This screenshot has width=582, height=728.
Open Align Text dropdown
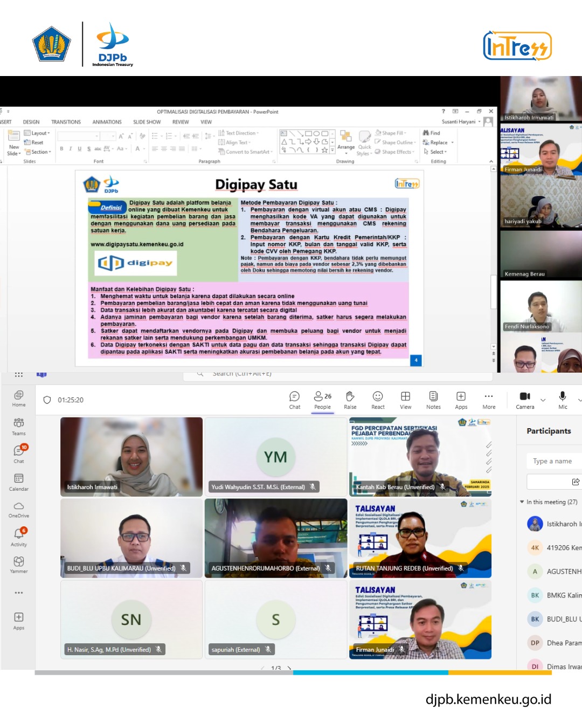tap(235, 142)
